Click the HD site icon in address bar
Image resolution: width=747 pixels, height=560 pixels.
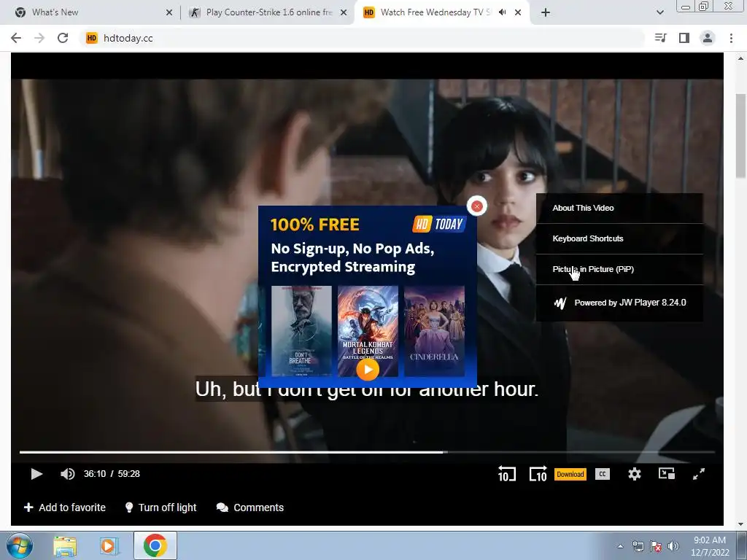click(x=91, y=38)
